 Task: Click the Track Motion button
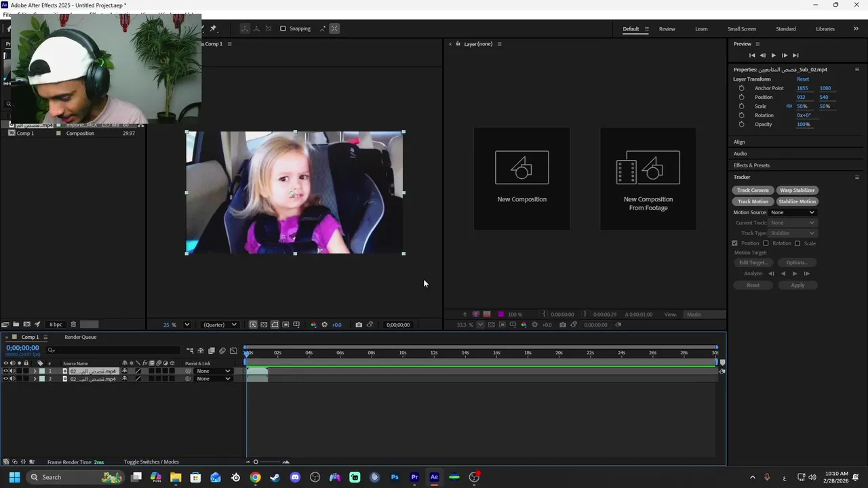(x=753, y=201)
